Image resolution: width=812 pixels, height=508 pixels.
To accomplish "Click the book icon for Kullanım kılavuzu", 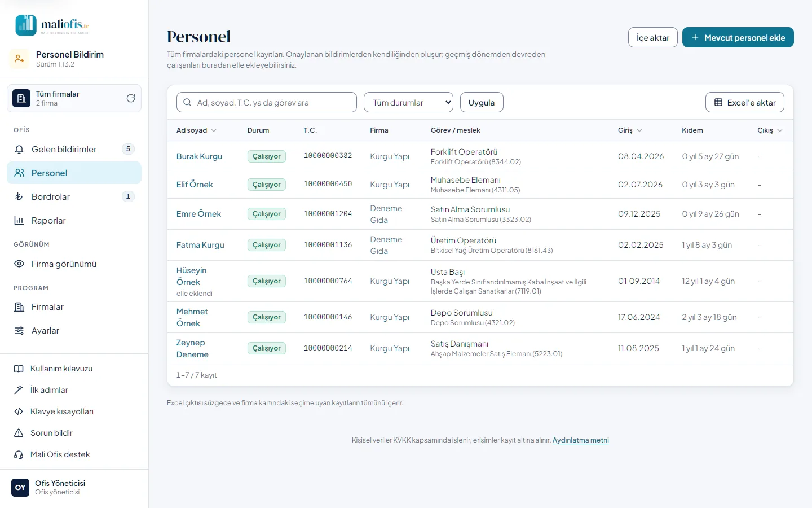I will 19,369.
